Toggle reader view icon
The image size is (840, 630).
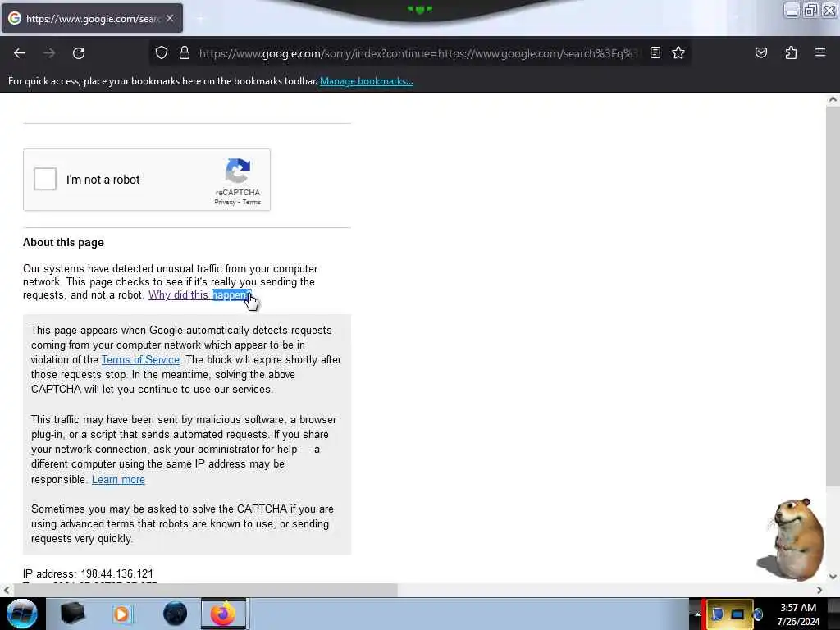pyautogui.click(x=655, y=52)
